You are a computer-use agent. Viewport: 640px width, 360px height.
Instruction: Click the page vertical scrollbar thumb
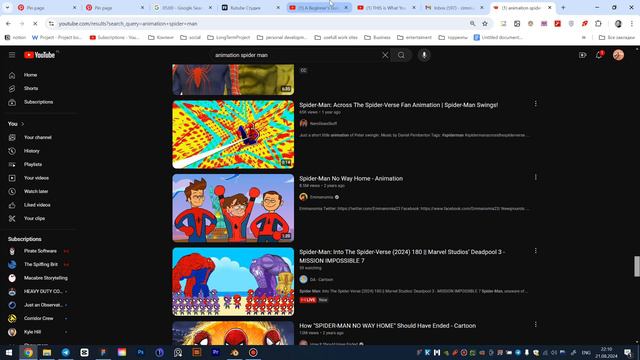637,267
